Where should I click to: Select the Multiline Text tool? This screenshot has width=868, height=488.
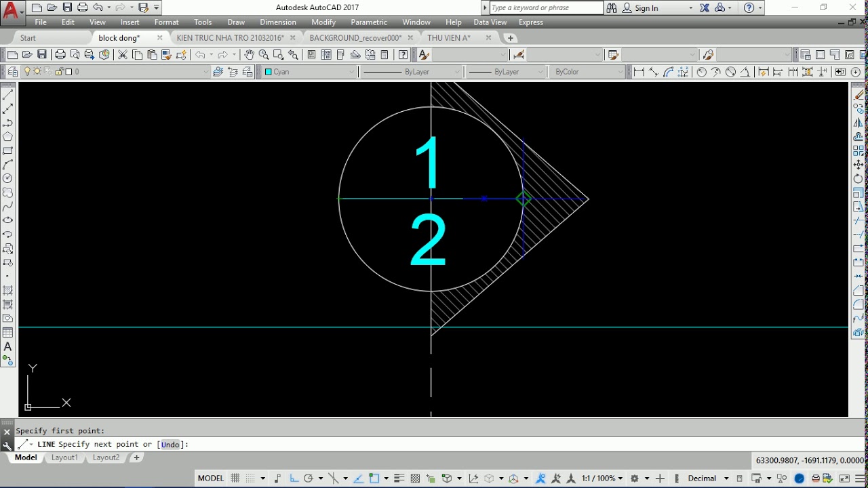[x=8, y=346]
